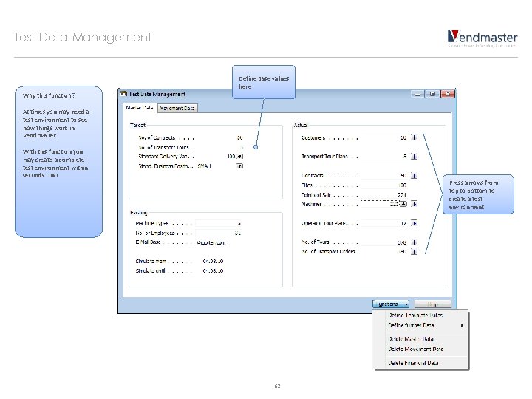Minimize the Test Data Management window

417,94
